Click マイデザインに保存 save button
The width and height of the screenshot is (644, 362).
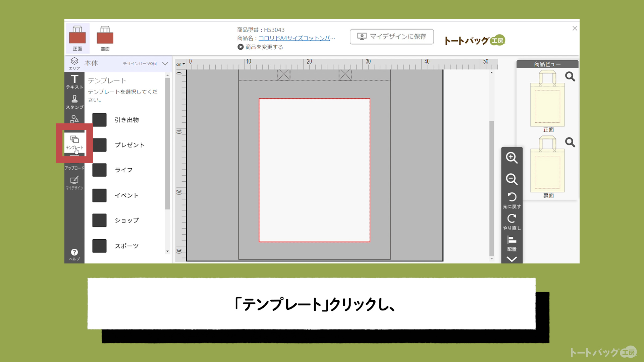[x=392, y=37]
